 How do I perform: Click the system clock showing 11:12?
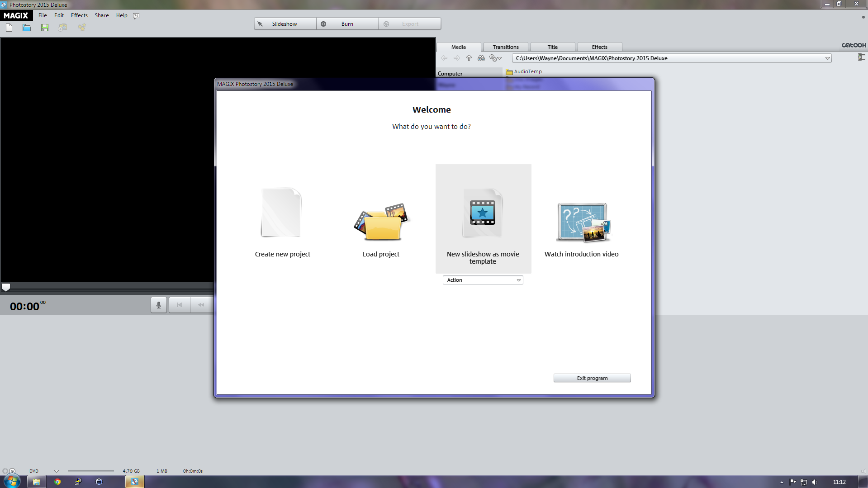coord(839,482)
